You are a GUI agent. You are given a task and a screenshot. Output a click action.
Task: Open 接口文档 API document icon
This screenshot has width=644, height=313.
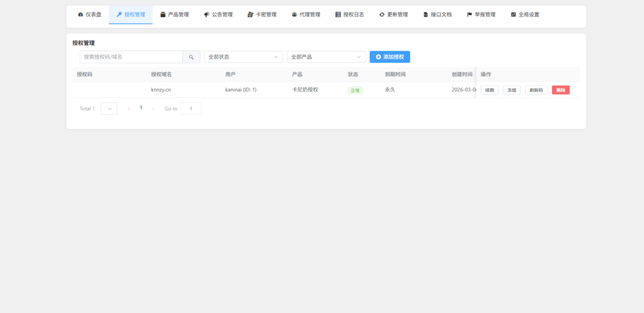[x=426, y=14]
